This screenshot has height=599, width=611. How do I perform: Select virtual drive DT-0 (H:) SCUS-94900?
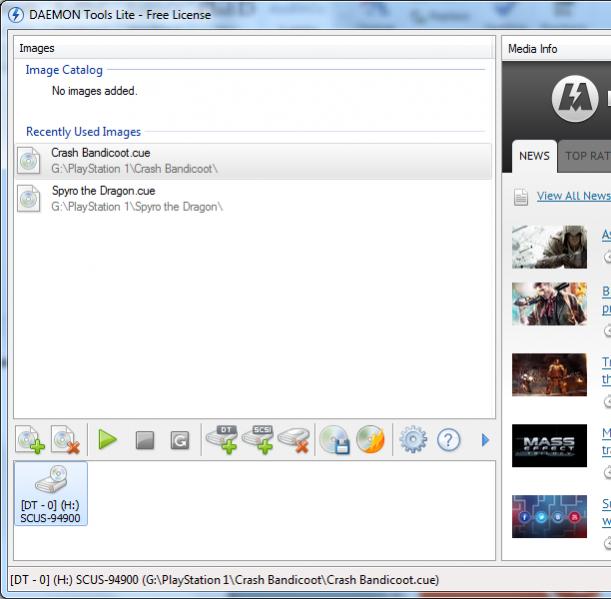click(x=51, y=494)
